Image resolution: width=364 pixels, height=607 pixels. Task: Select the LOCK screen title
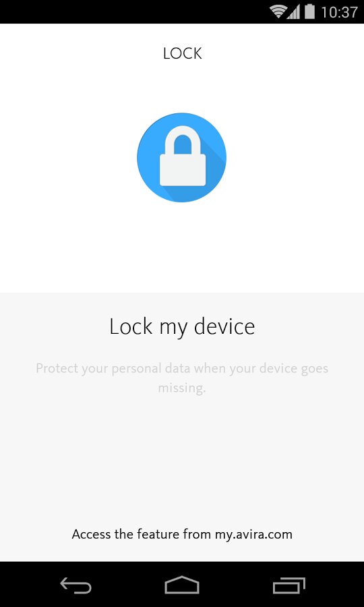182,54
